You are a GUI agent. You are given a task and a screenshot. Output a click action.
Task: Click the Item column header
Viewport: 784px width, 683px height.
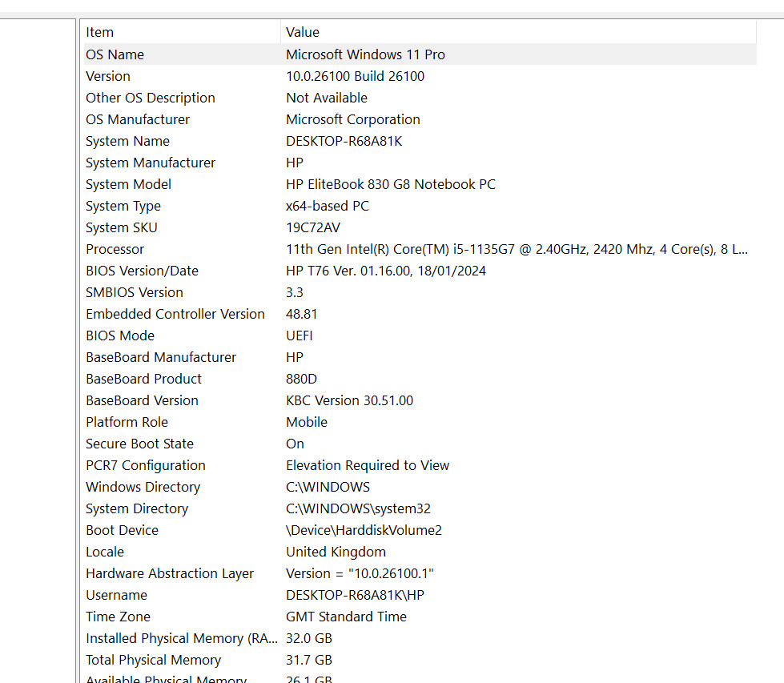(182, 32)
